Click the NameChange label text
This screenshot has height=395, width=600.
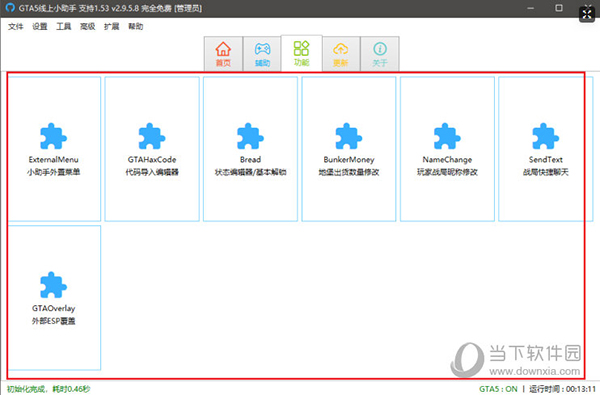point(447,160)
